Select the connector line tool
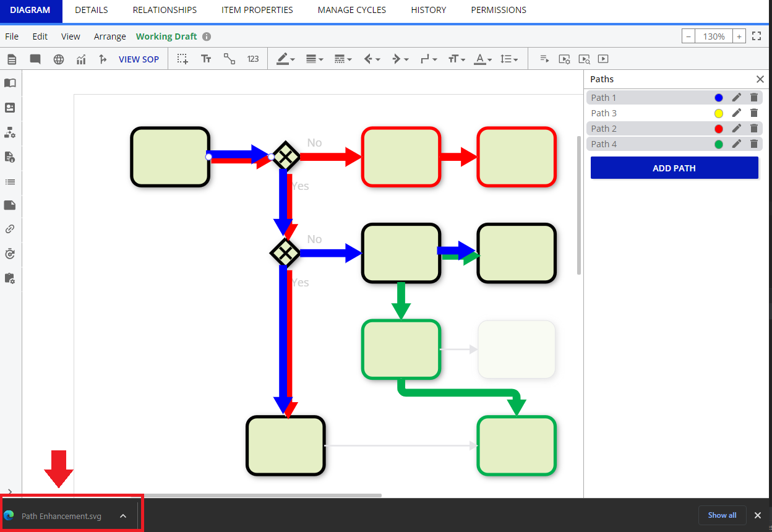Image resolution: width=772 pixels, height=532 pixels. [229, 59]
